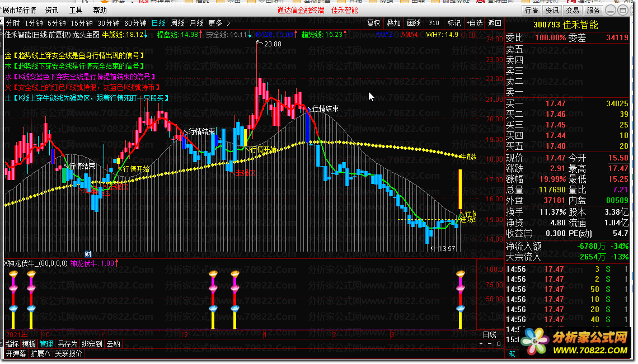Click the 委比 100.00% value
This screenshot has width=638, height=364.
click(x=550, y=38)
